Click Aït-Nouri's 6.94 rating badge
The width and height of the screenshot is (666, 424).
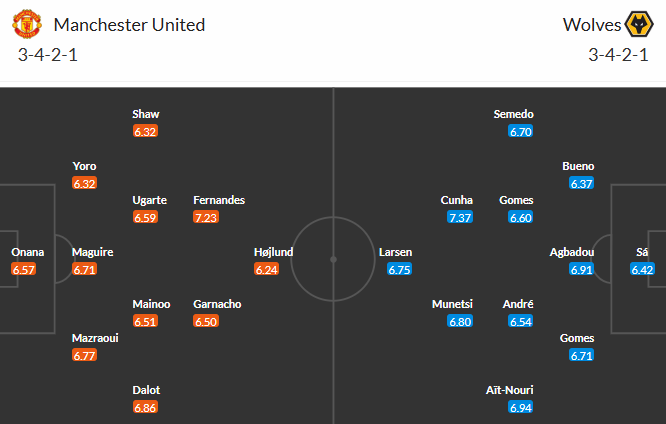tap(520, 407)
